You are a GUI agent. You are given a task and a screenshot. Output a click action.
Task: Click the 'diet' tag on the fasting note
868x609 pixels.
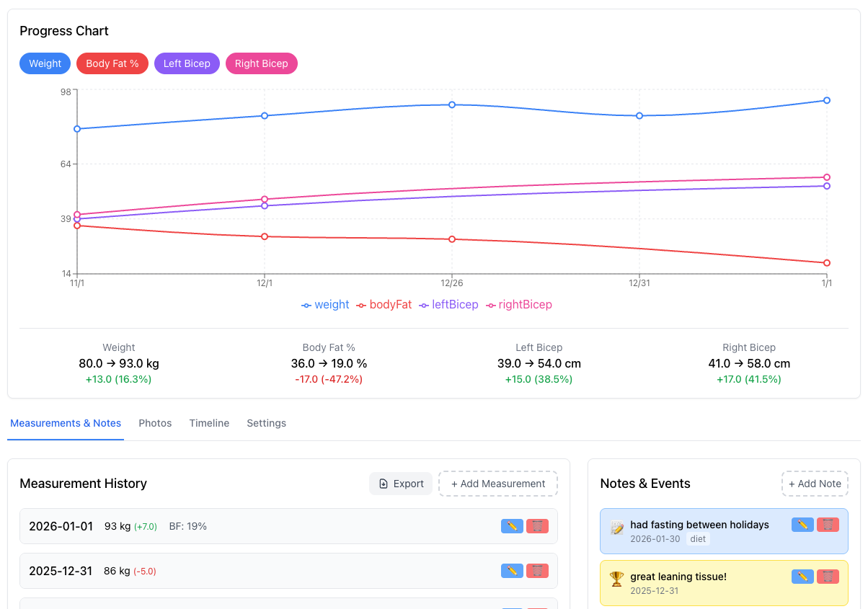(697, 539)
